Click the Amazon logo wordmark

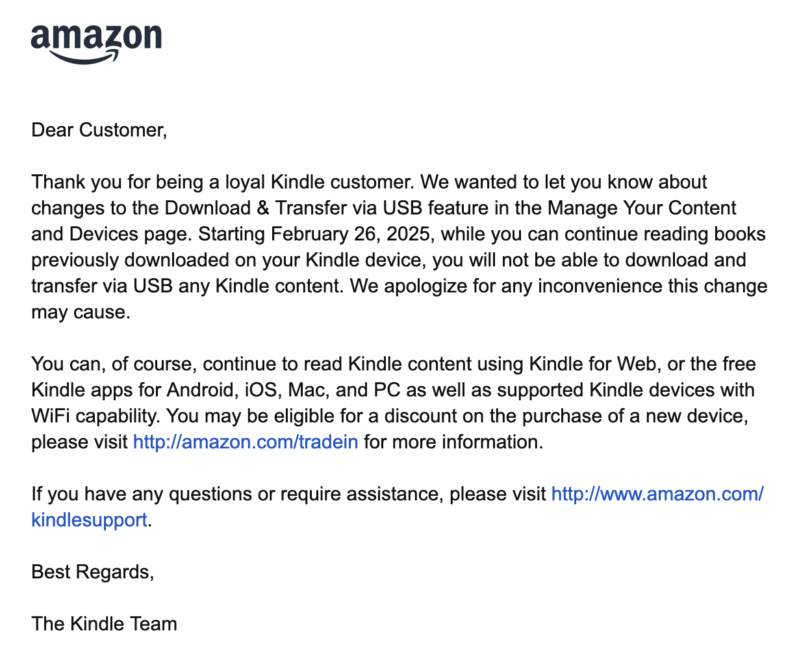pos(96,37)
